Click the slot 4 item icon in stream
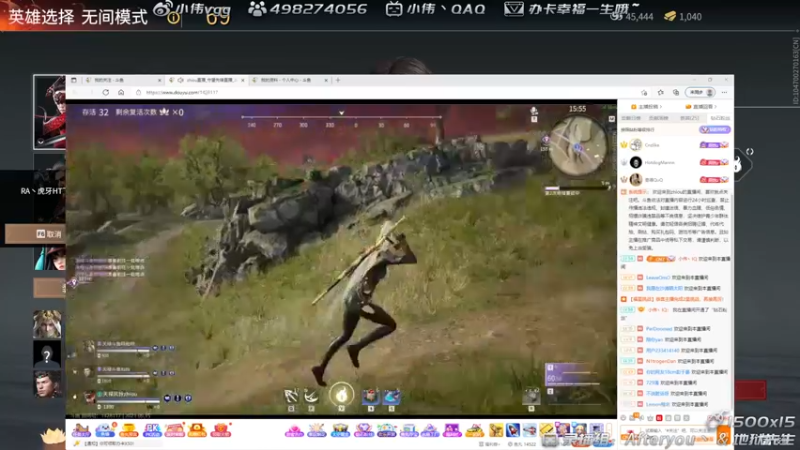 [371, 396]
